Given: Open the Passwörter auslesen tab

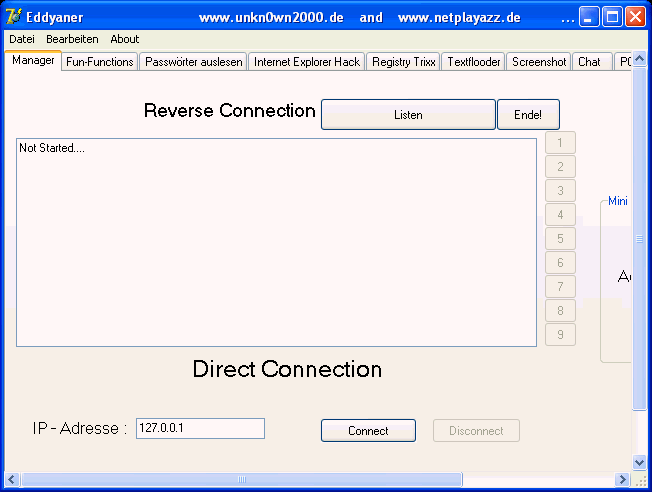Looking at the screenshot, I should (193, 62).
